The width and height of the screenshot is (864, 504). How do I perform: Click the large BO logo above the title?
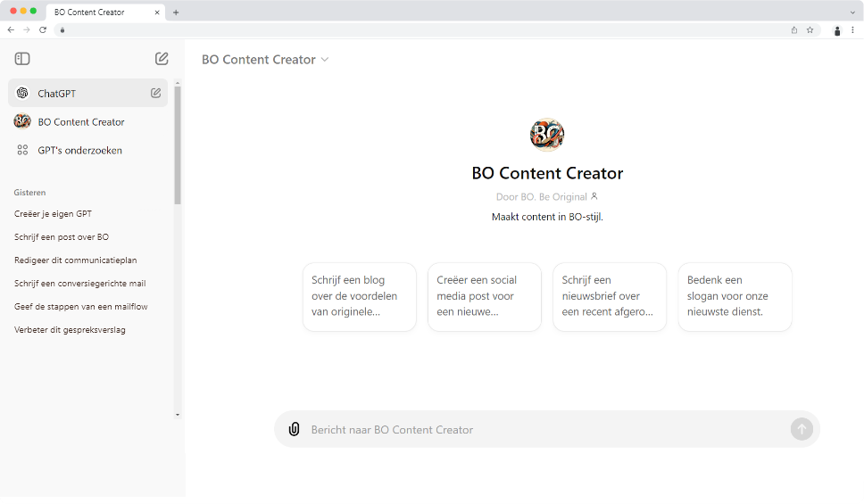click(x=547, y=135)
